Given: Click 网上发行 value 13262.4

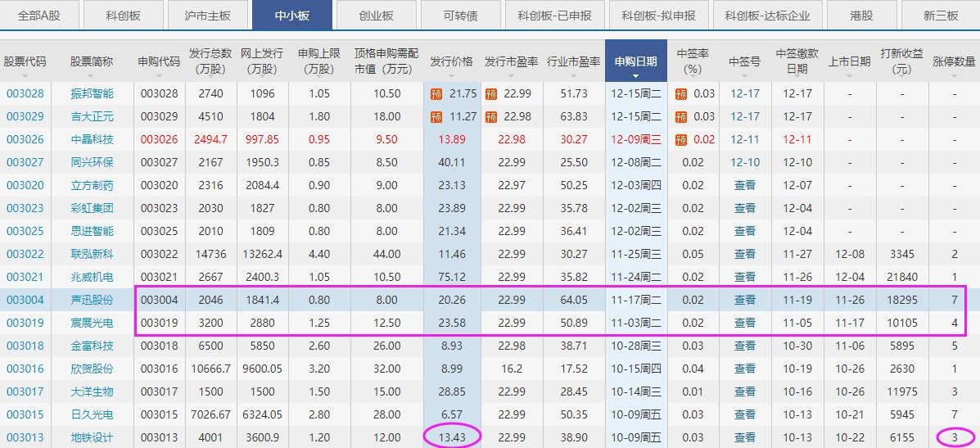Looking at the screenshot, I should click(x=262, y=255).
